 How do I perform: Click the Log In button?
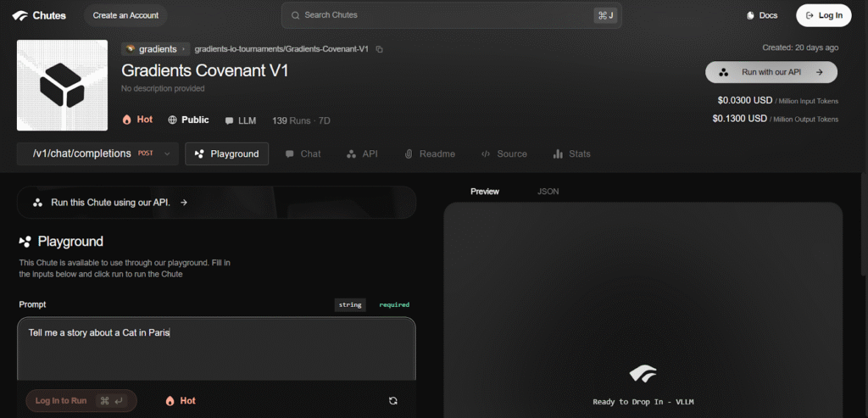(x=823, y=15)
